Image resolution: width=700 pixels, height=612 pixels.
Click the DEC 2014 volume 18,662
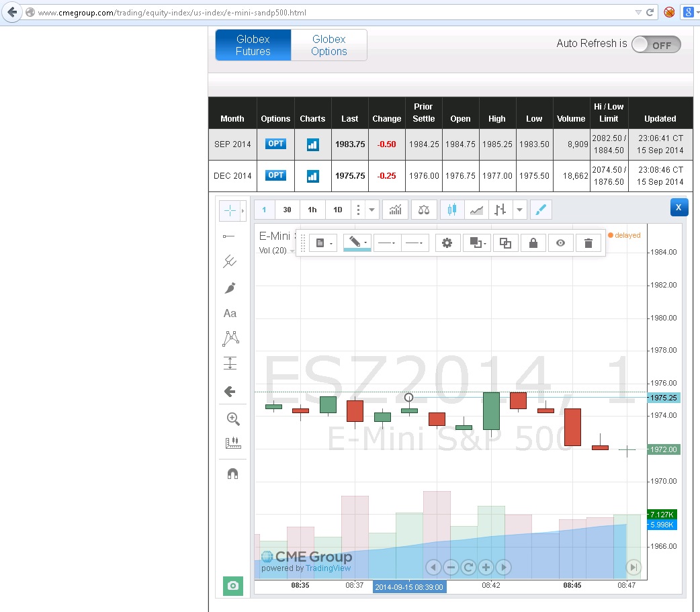point(576,176)
